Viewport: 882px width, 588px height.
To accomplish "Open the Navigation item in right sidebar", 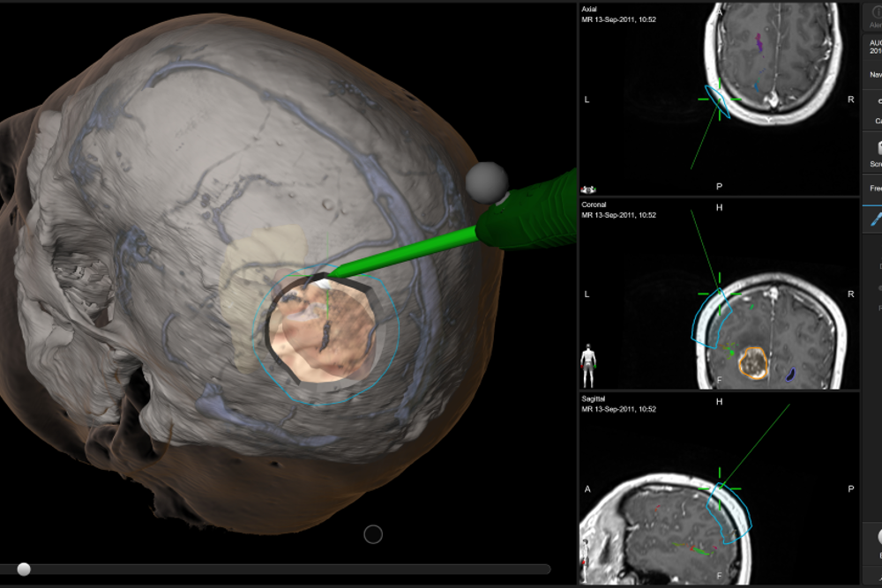I will (x=875, y=75).
